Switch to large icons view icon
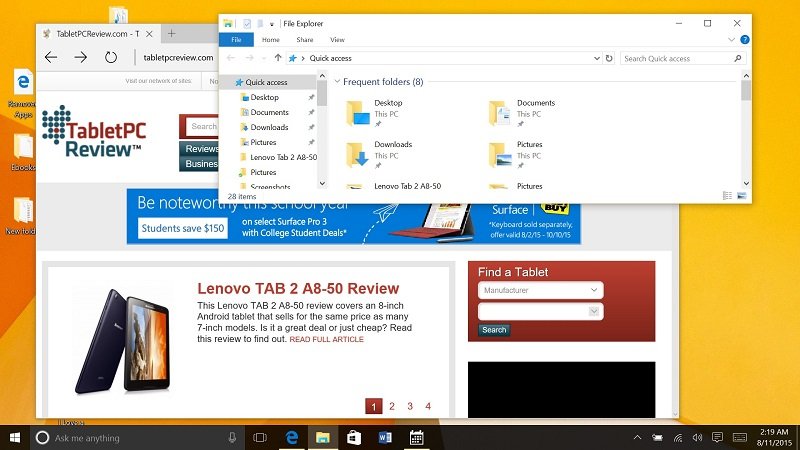800x450 pixels. point(741,196)
